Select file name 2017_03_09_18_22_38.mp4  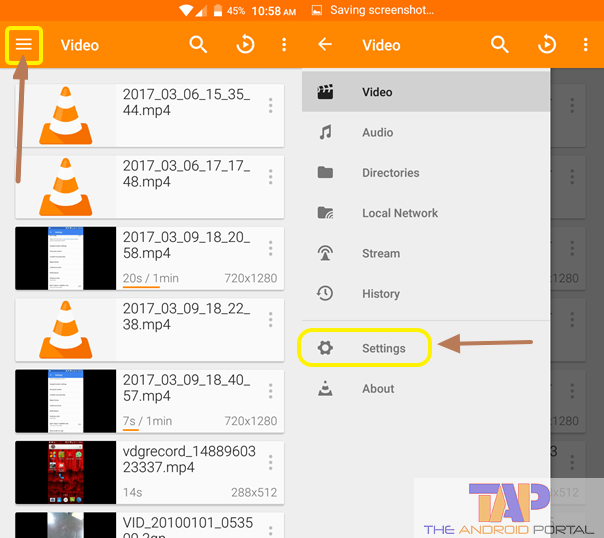click(x=186, y=317)
